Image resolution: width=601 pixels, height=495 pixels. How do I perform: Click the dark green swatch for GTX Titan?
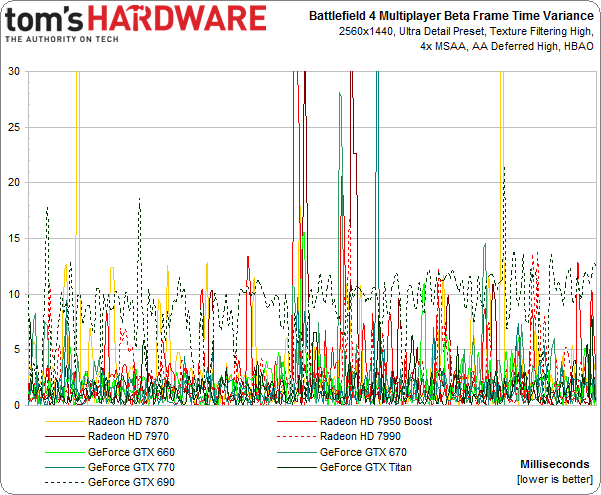296,468
